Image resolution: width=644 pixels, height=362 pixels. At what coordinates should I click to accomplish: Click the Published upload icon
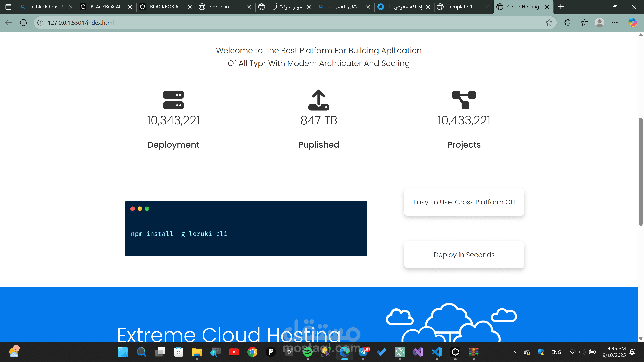coord(318,100)
